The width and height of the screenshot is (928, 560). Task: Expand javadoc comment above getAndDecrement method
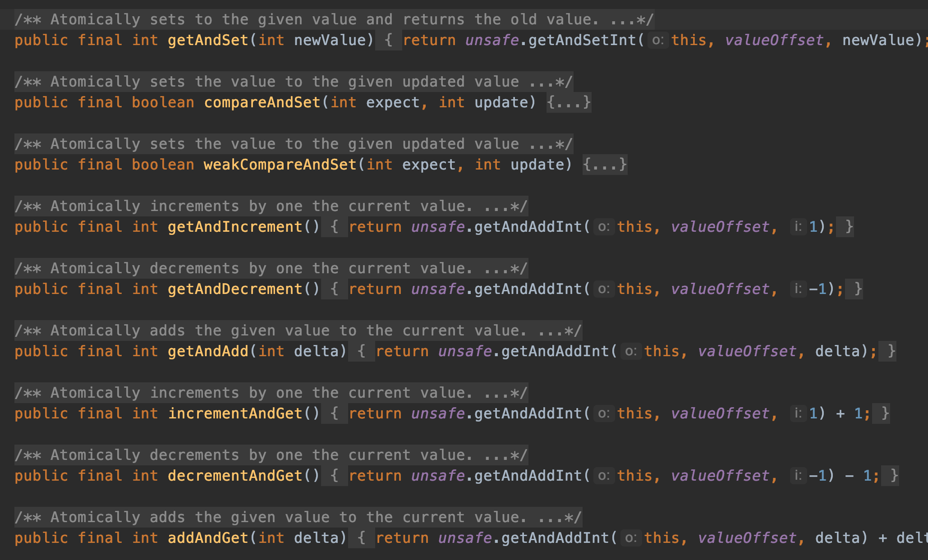[x=496, y=269]
